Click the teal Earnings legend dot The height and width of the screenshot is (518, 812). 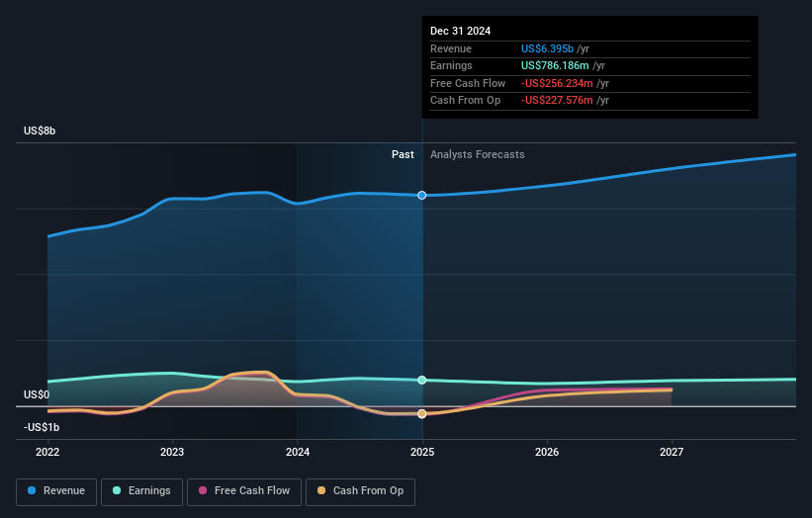click(x=117, y=490)
